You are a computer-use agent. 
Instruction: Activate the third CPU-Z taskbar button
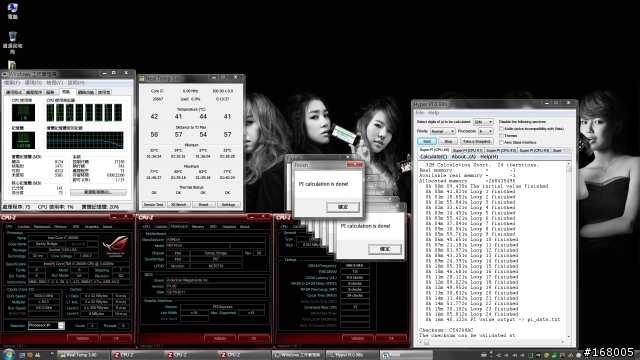[244, 355]
